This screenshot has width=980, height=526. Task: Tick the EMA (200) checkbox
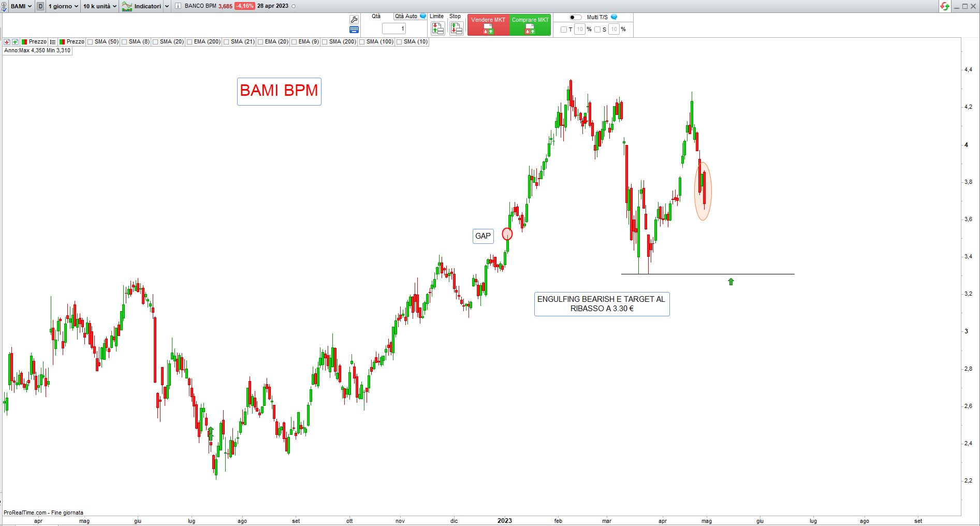(x=190, y=41)
